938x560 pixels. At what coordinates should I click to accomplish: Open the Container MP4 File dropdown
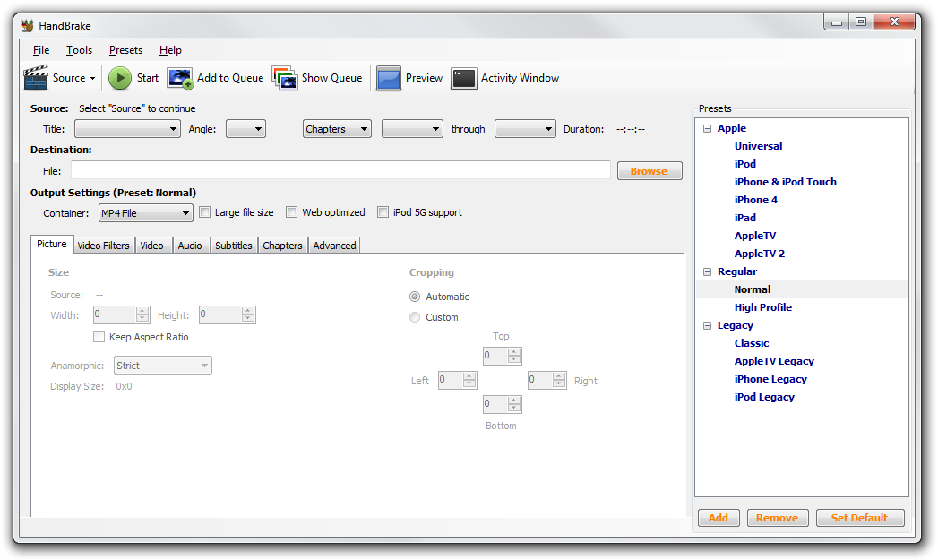pyautogui.click(x=145, y=213)
